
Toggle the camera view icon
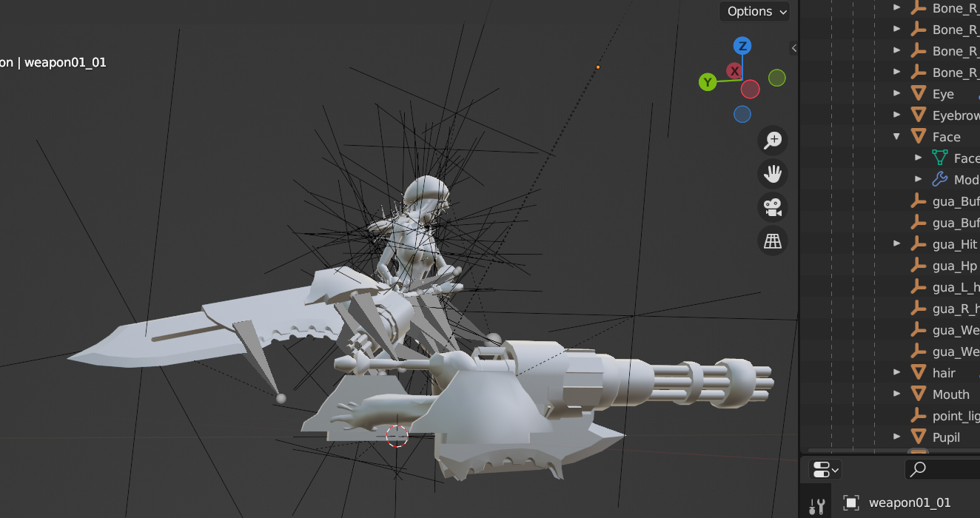773,207
